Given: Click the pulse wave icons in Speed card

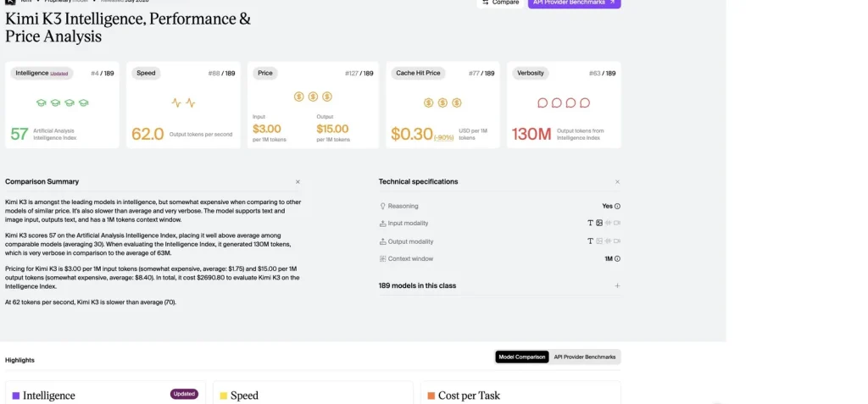Looking at the screenshot, I should pyautogui.click(x=183, y=103).
